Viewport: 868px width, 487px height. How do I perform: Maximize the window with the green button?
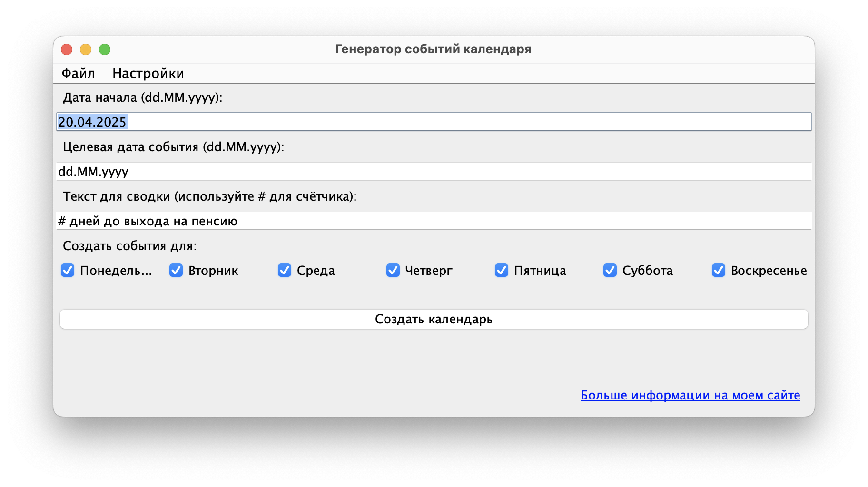coord(105,49)
